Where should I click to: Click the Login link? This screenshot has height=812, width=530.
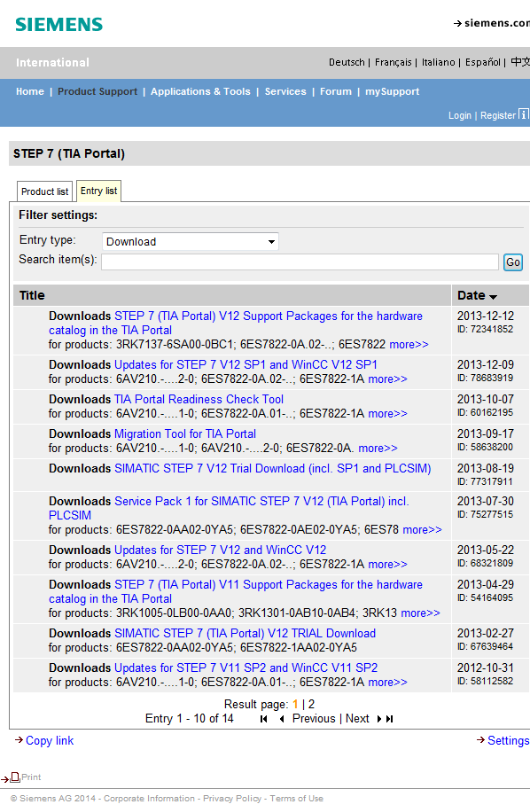tap(460, 115)
